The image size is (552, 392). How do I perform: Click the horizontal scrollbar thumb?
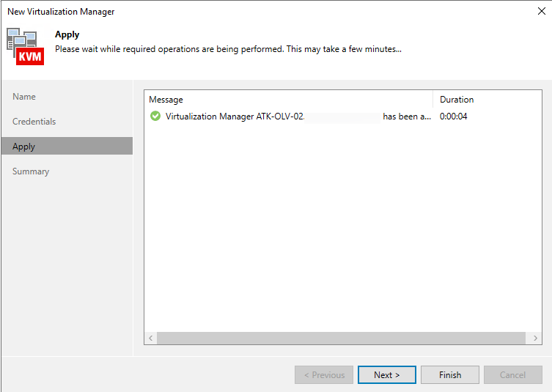point(340,338)
